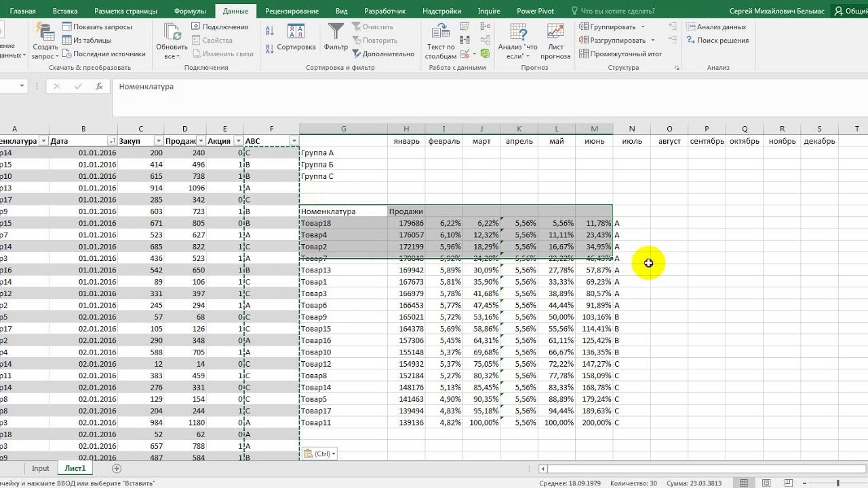Add new sheet with plus icon
The image size is (868, 488).
tap(117, 468)
